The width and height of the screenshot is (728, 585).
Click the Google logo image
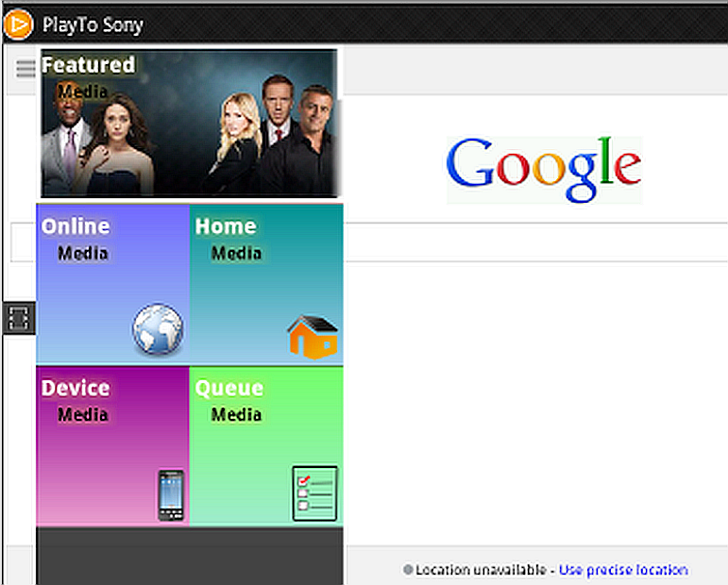(x=543, y=169)
